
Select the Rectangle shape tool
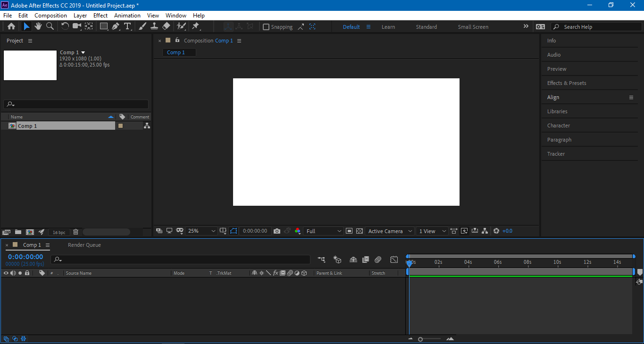click(104, 26)
